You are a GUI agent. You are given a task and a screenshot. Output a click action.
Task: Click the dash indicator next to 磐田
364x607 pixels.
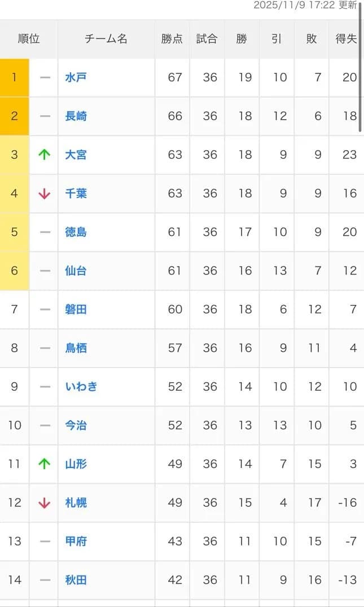(43, 309)
